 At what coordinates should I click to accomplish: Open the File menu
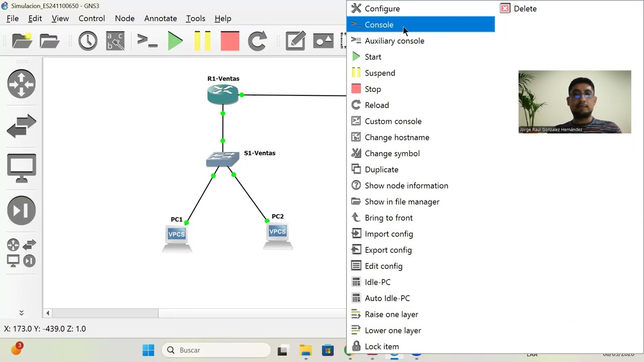[13, 18]
